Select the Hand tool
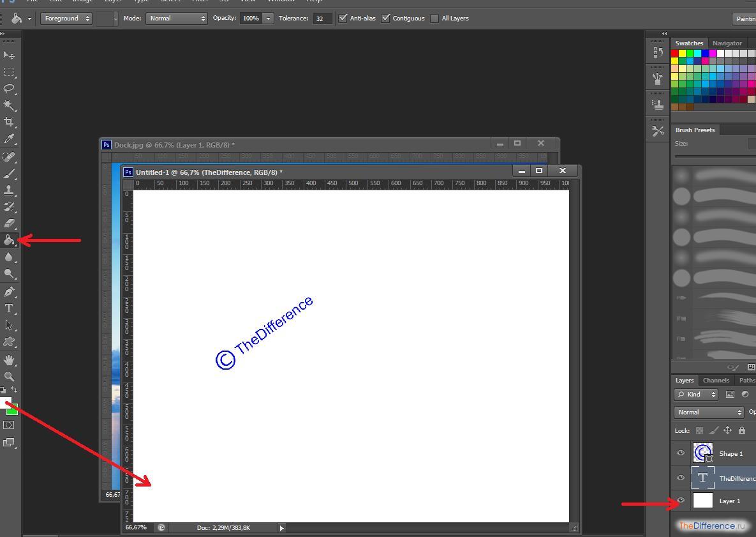756x537 pixels. (9, 360)
